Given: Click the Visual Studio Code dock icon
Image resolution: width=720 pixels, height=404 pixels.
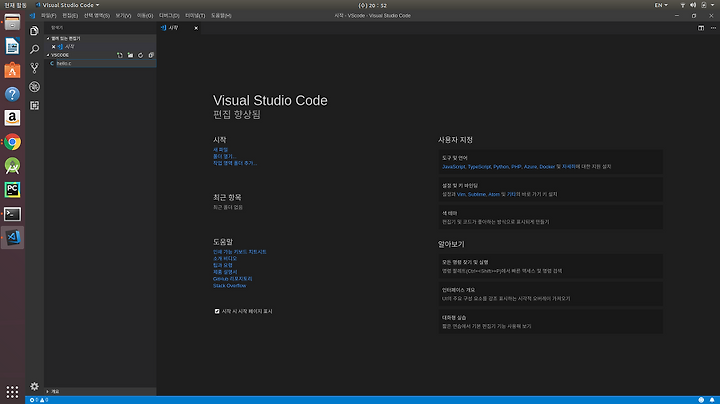Looking at the screenshot, I should point(12,237).
